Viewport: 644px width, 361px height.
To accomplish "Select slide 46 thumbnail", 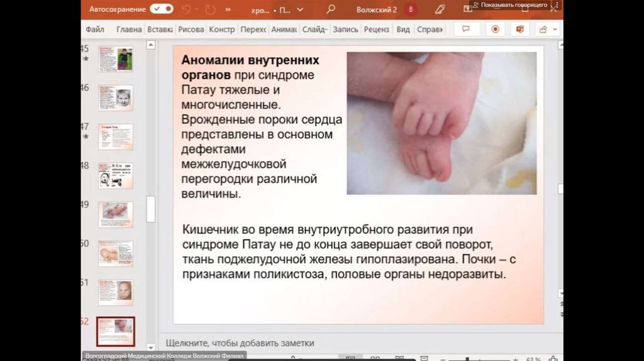I will [115, 98].
